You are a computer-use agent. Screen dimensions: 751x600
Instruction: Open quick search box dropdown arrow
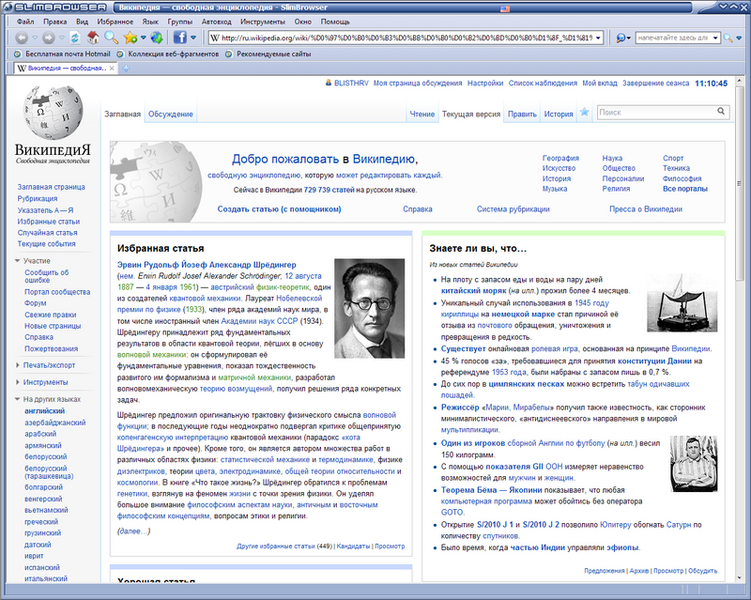716,38
